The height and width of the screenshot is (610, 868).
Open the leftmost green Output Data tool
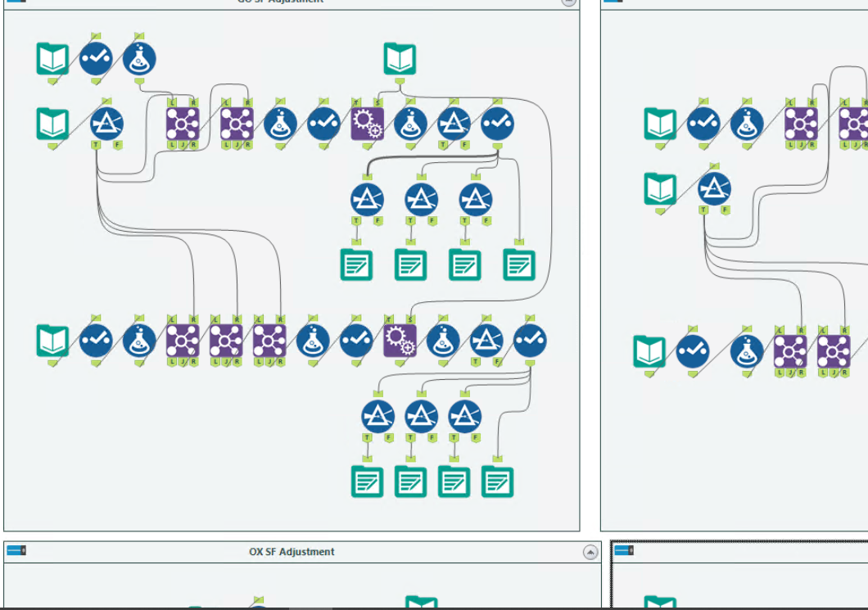pos(356,264)
